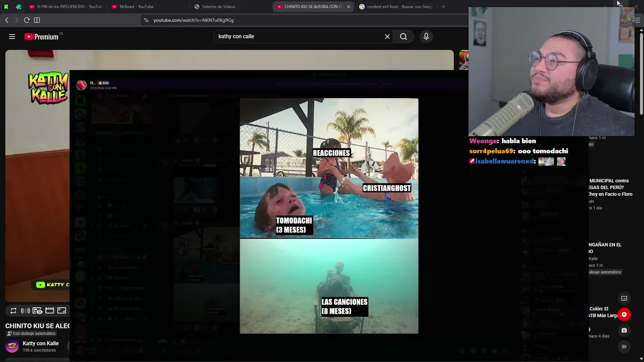Click the 'CHINITO KIU SE ALEG' video title

click(x=38, y=326)
